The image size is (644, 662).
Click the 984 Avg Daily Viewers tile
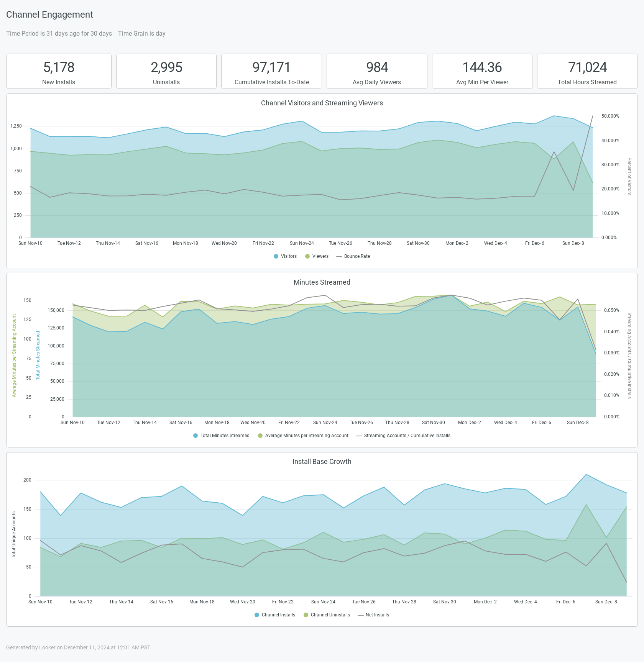[377, 71]
